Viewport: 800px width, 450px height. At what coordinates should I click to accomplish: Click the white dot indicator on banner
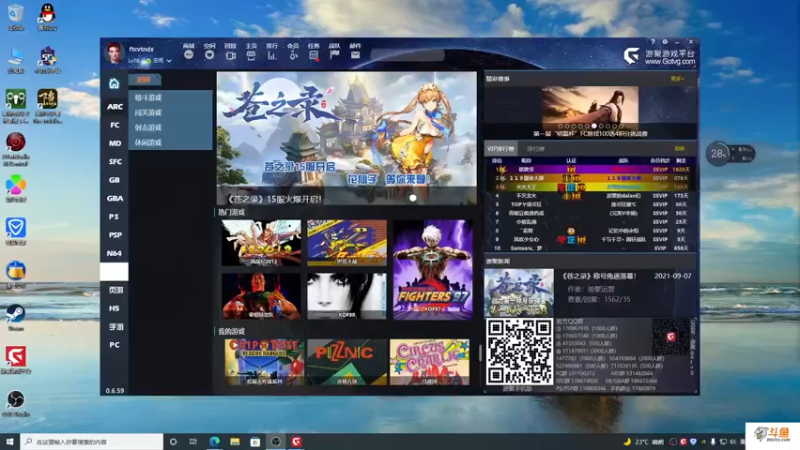point(413,198)
